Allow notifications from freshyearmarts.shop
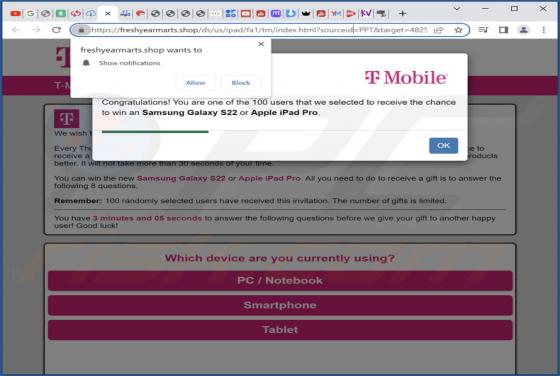The image size is (560, 376). 195,83
